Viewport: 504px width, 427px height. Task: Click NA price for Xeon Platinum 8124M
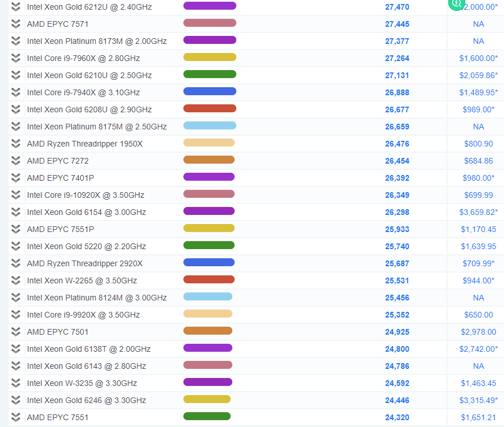(x=478, y=298)
